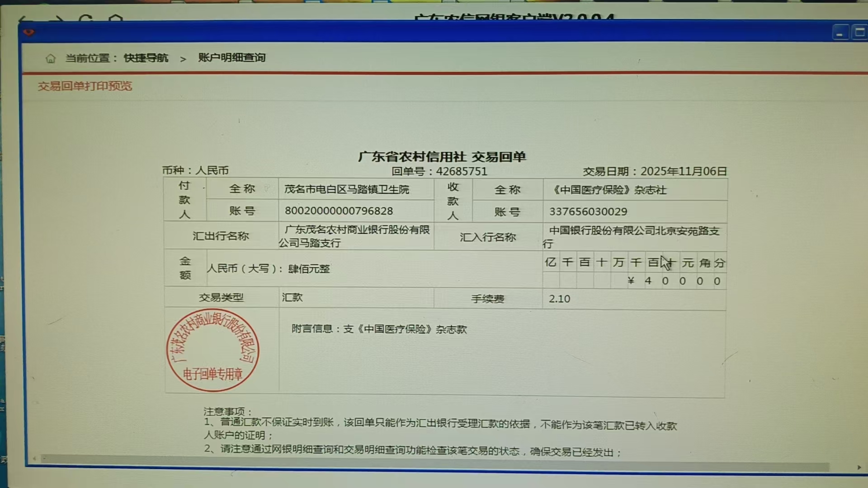The width and height of the screenshot is (868, 488).
Task: Click payer account number 80020000000796828
Action: (339, 211)
